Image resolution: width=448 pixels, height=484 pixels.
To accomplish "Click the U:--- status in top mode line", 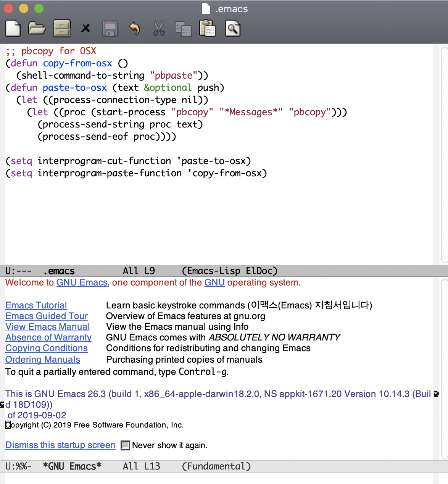I will pos(19,271).
